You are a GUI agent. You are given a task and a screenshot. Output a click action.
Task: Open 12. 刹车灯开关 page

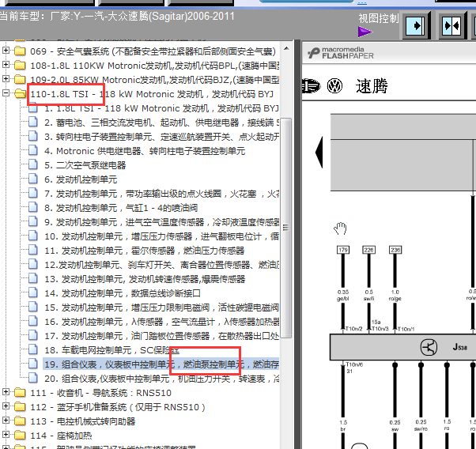coord(161,266)
